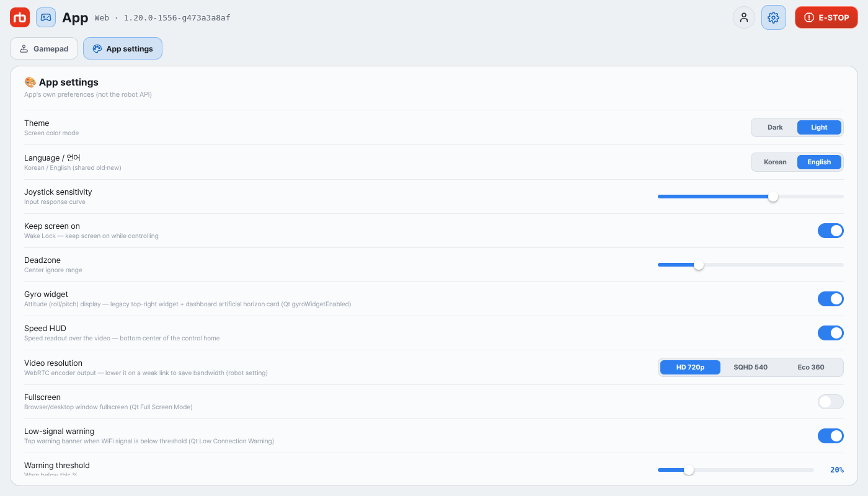The height and width of the screenshot is (496, 868).
Task: Click the Theme setting label
Action: 37,123
